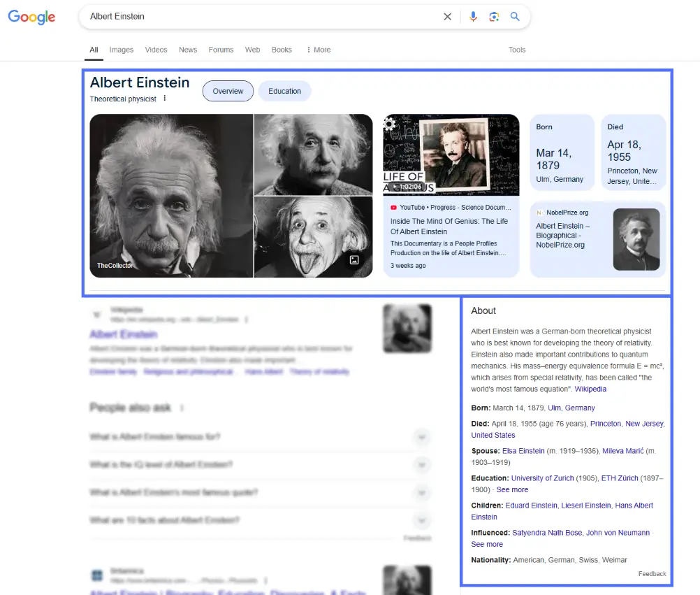
Task: Expand the More search options menu
Action: point(319,50)
